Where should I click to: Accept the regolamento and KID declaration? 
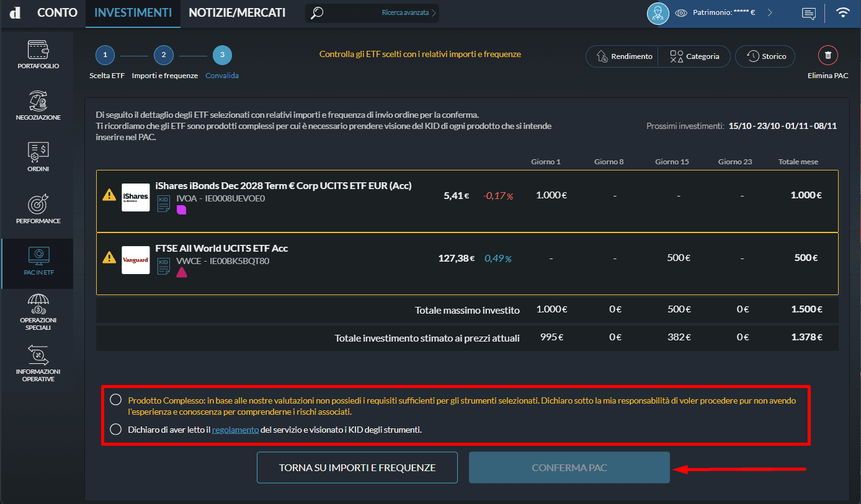click(115, 428)
